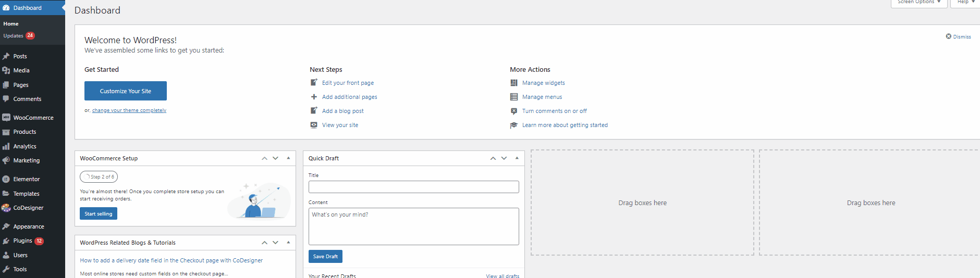This screenshot has height=278, width=980.
Task: Click the Plugins plug icon
Action: [x=6, y=241]
